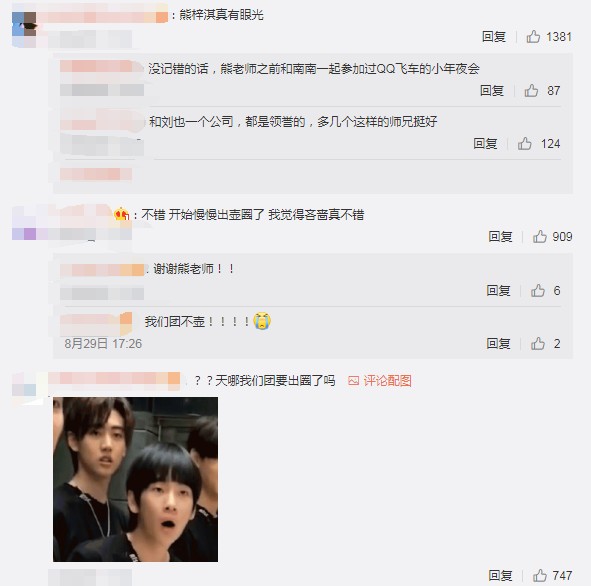591x586 pixels.
Task: Expand more replies under first comment
Action: (96, 174)
